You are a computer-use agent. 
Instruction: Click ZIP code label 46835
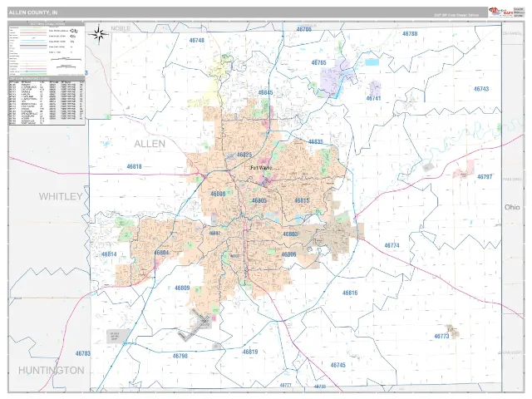point(316,142)
